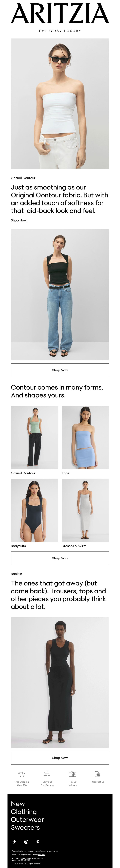Click the underlined Shop Now link
The width and height of the screenshot is (120, 868).
point(19,220)
